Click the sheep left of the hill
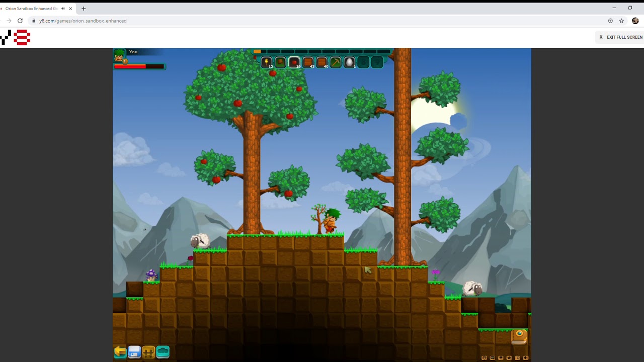This screenshot has height=362, width=644. click(200, 241)
